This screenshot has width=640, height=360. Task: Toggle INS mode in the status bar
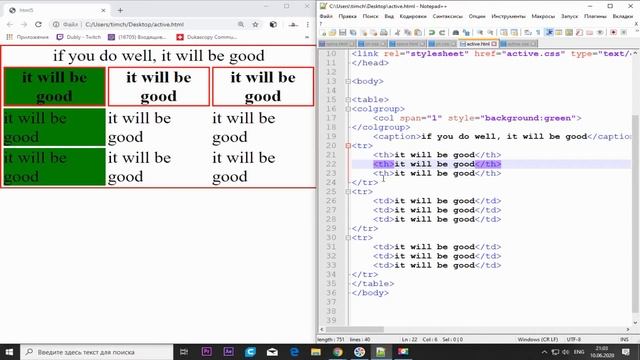(x=624, y=339)
